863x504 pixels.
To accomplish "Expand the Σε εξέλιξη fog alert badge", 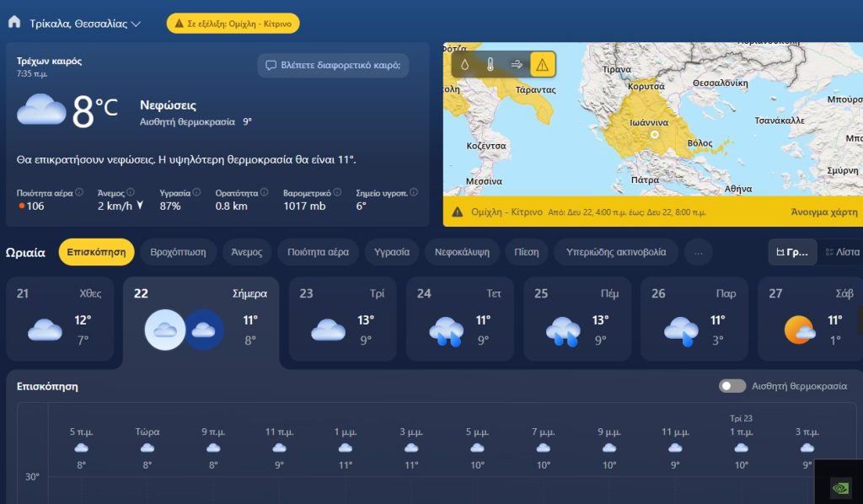I will [x=233, y=24].
